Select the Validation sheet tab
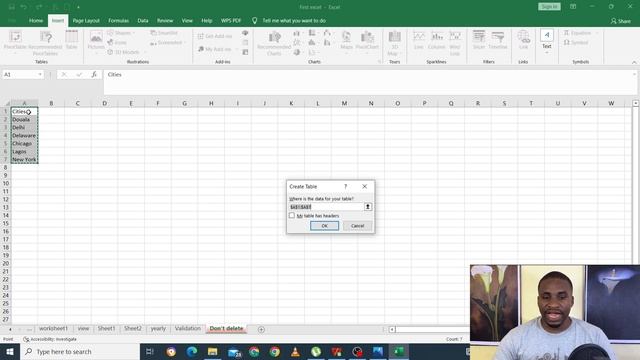This screenshot has height=360, width=640. point(188,329)
